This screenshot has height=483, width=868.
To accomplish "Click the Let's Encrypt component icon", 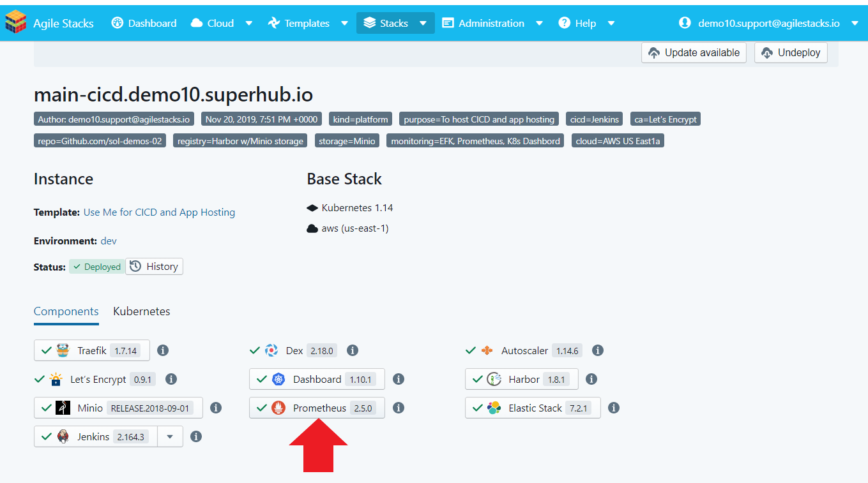I will coord(56,379).
